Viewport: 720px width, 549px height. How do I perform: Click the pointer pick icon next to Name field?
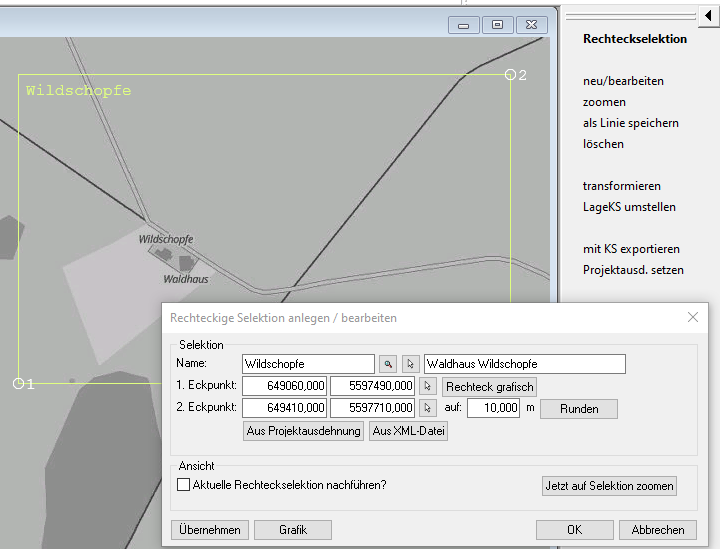[411, 364]
